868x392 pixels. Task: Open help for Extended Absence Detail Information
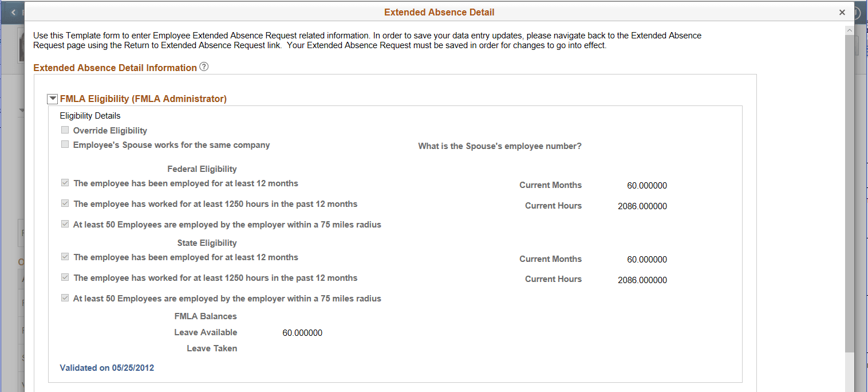[x=204, y=67]
